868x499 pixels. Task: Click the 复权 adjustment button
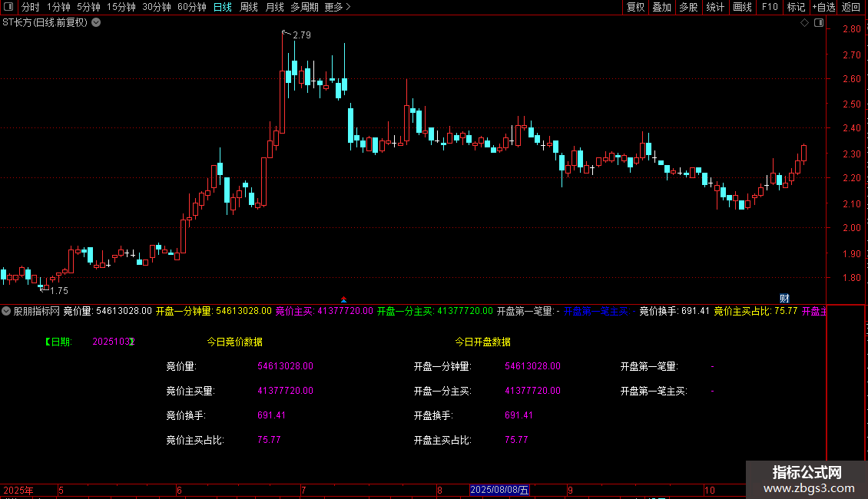(x=635, y=7)
